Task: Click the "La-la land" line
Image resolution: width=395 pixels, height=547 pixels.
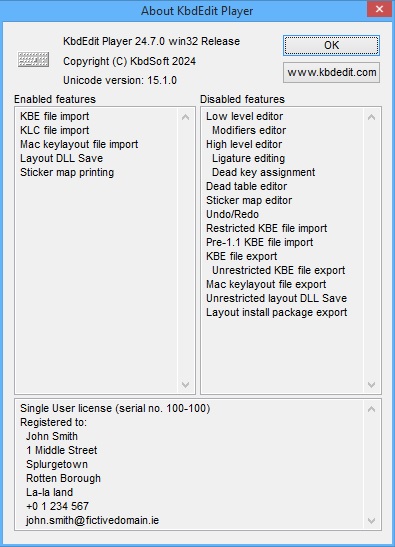Action: [50, 492]
